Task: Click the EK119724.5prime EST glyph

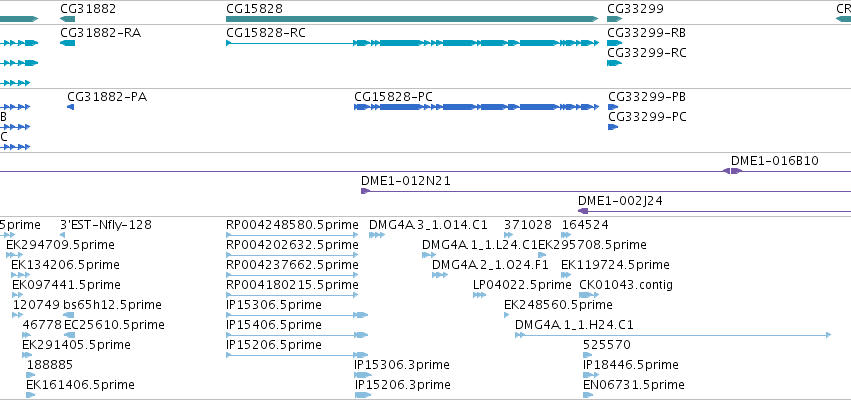Action: click(566, 275)
